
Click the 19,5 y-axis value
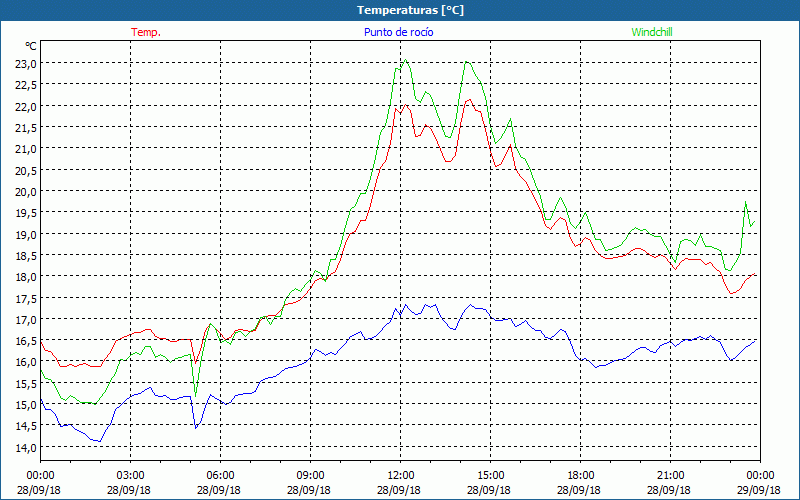[26, 213]
